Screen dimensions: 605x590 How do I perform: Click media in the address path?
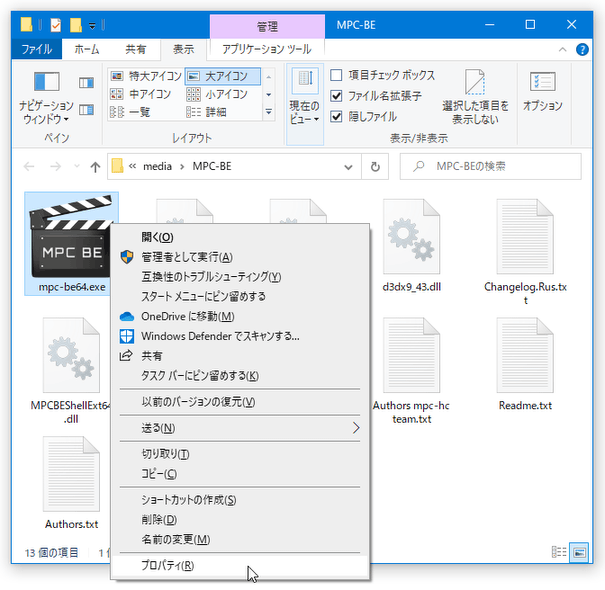(x=157, y=166)
